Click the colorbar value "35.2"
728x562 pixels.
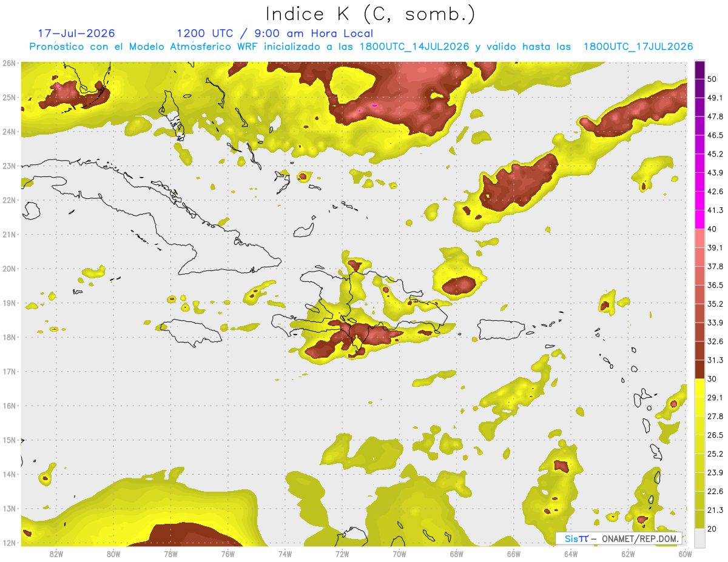click(x=715, y=304)
